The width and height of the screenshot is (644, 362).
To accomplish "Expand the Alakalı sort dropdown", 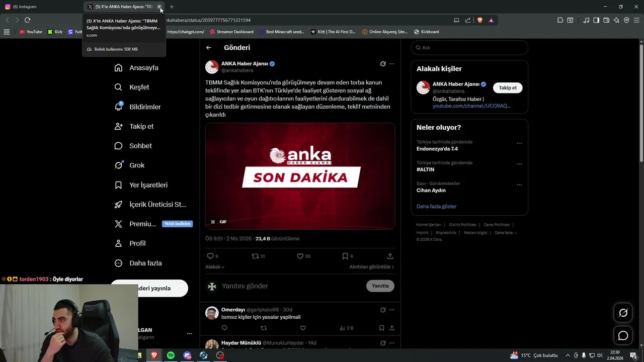I will pyautogui.click(x=215, y=267).
